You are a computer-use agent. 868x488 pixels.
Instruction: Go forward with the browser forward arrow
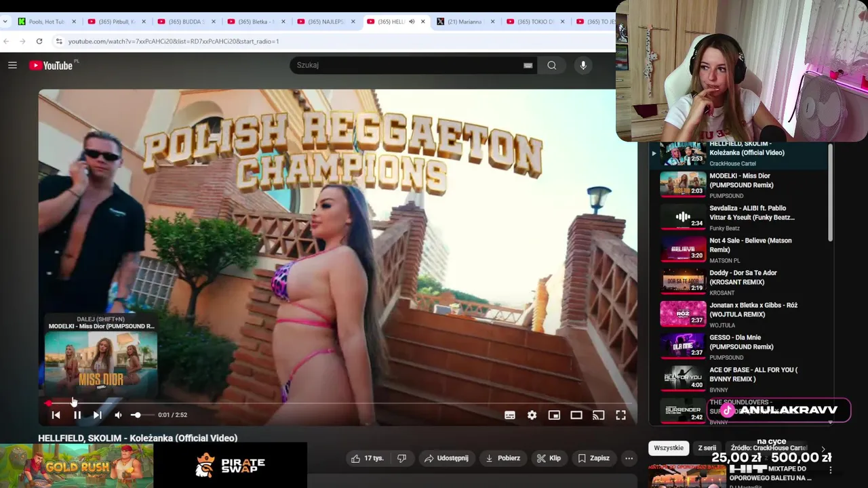point(23,41)
